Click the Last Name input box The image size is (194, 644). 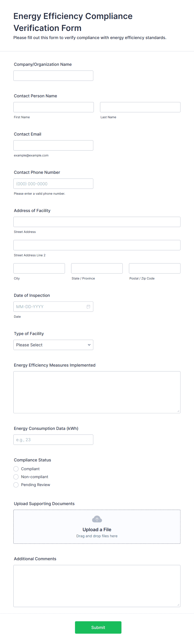(140, 107)
